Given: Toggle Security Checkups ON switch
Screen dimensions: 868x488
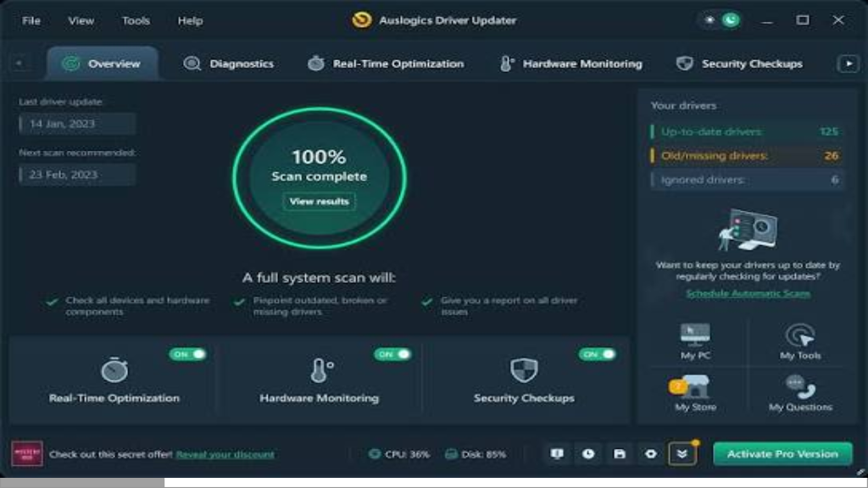Looking at the screenshot, I should (598, 354).
